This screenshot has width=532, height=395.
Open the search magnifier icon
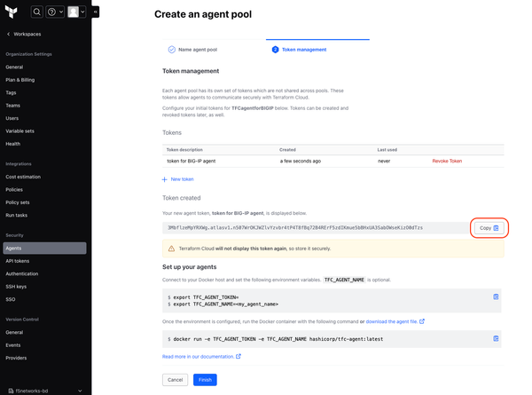[x=37, y=12]
